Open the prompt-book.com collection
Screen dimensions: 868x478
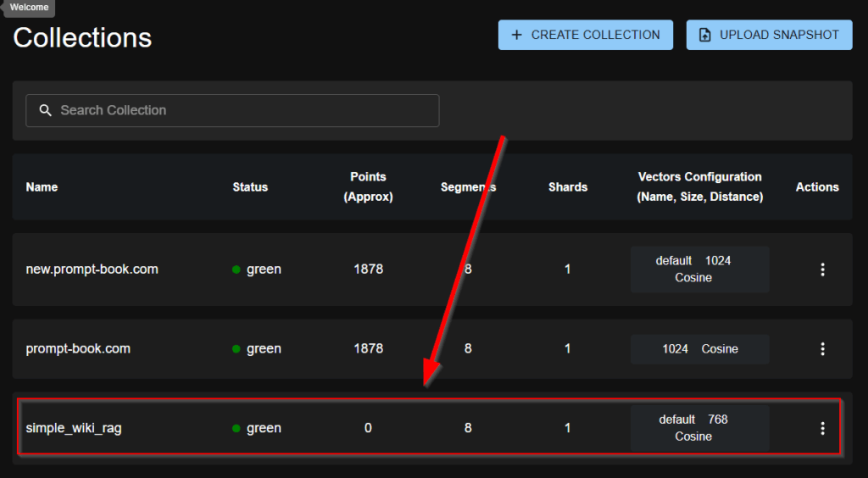pos(78,349)
